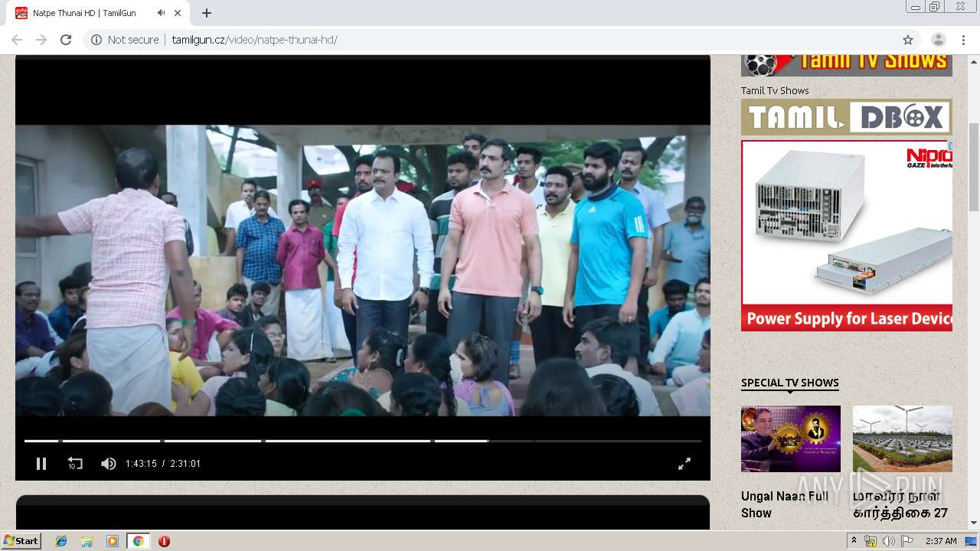Open the memorial grounds thumbnail
The height and width of the screenshot is (551, 980).
[903, 439]
